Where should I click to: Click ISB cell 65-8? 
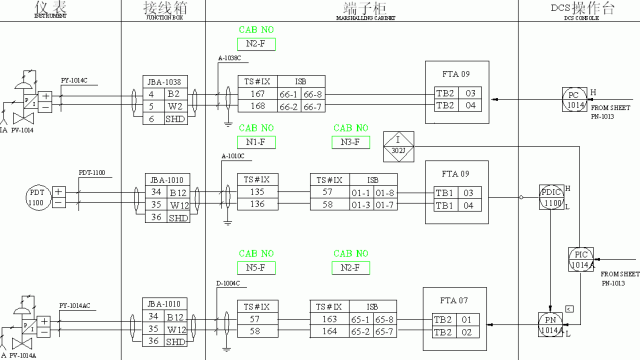coord(385,320)
